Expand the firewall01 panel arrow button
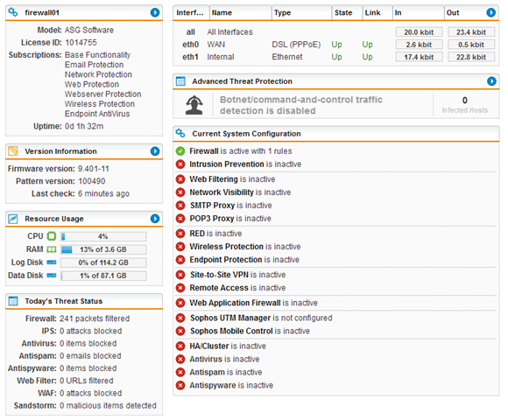The width and height of the screenshot is (508, 420). click(x=155, y=12)
